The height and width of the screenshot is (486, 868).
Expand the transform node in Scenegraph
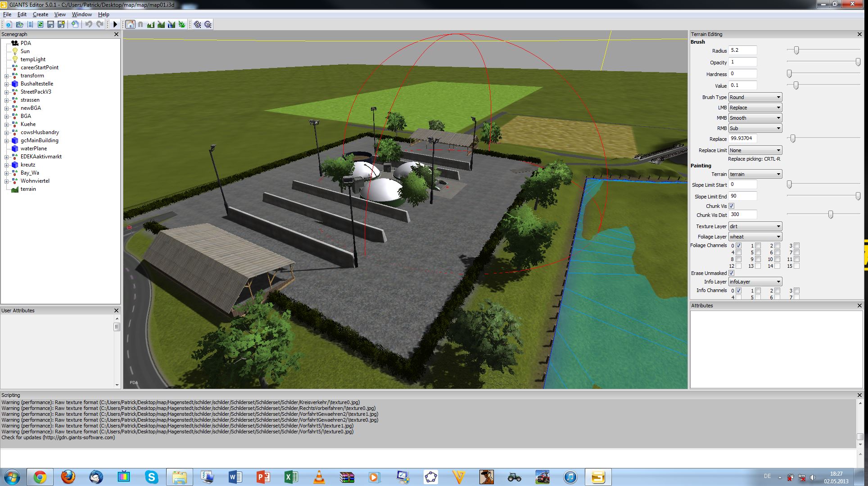coord(7,76)
